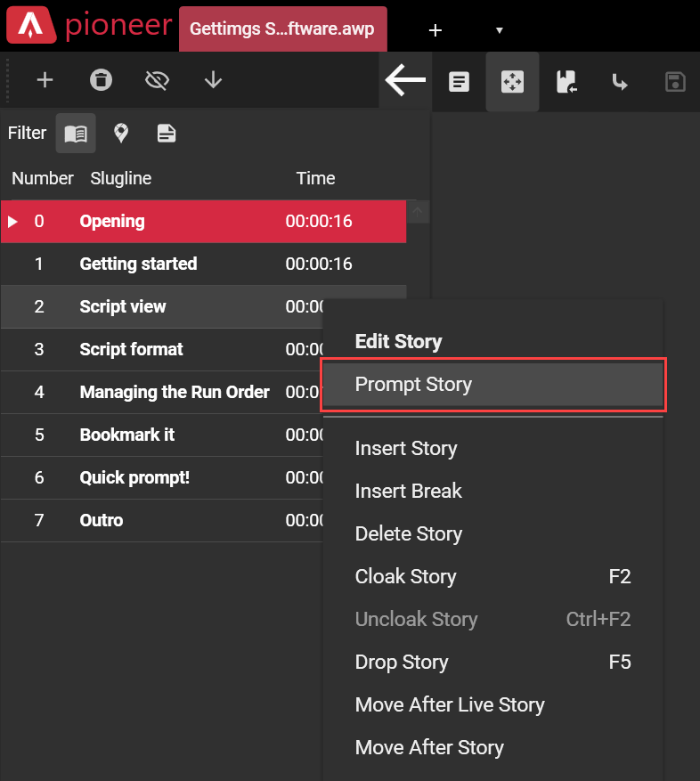
Task: Click the curved arrow redirect icon
Action: (620, 82)
